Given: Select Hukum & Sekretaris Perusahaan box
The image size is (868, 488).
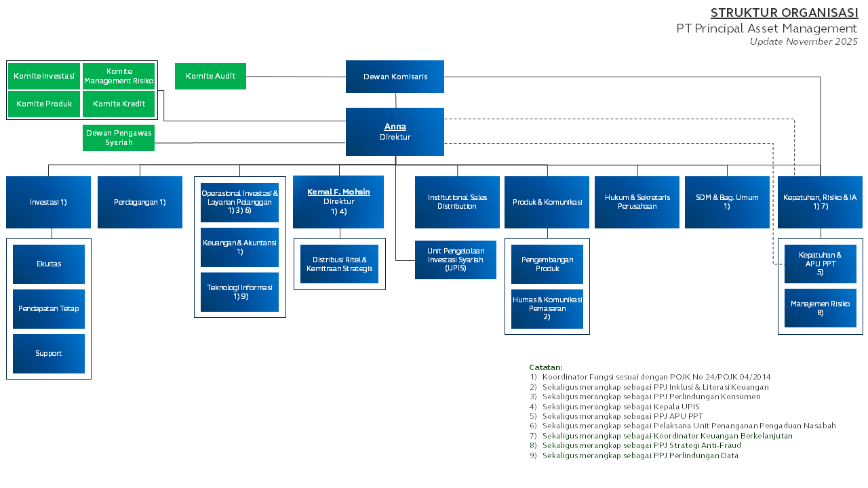Looking at the screenshot, I should [637, 202].
